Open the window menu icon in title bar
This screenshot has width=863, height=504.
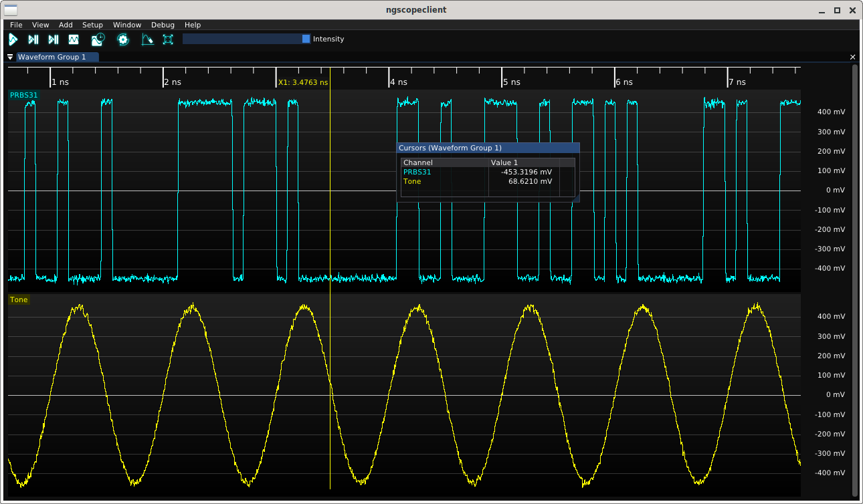[11, 10]
